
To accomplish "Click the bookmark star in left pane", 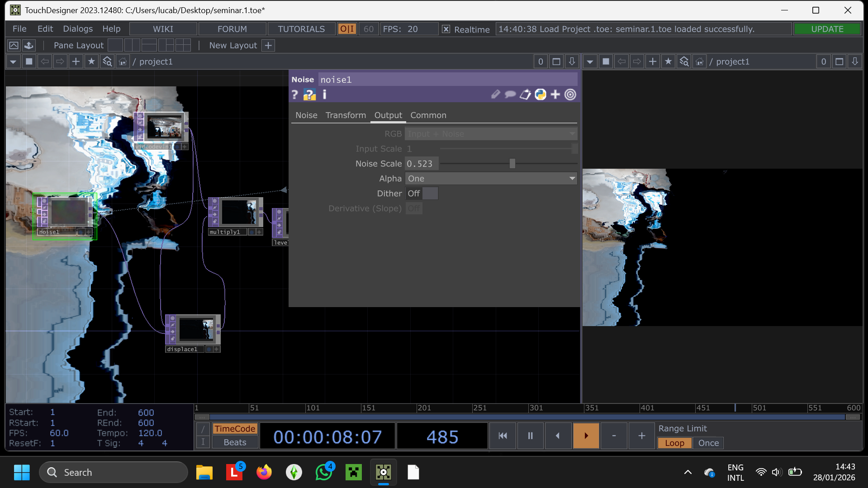I will [91, 62].
